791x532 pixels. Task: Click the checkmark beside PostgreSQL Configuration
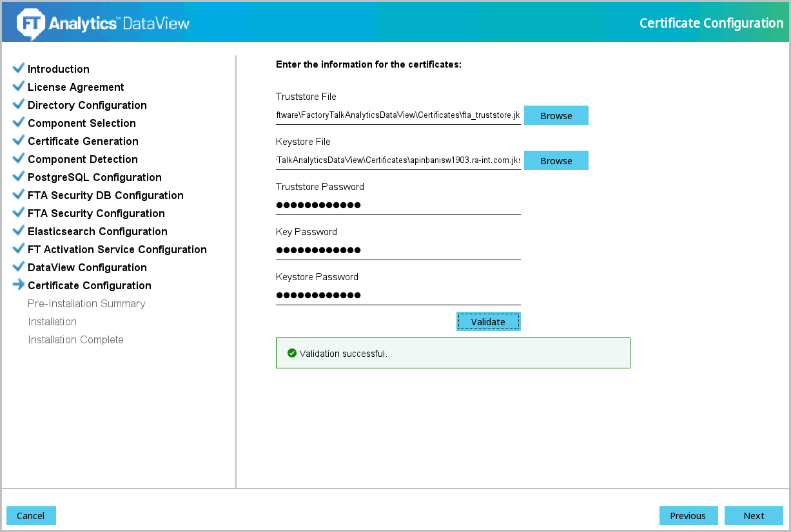click(x=19, y=176)
